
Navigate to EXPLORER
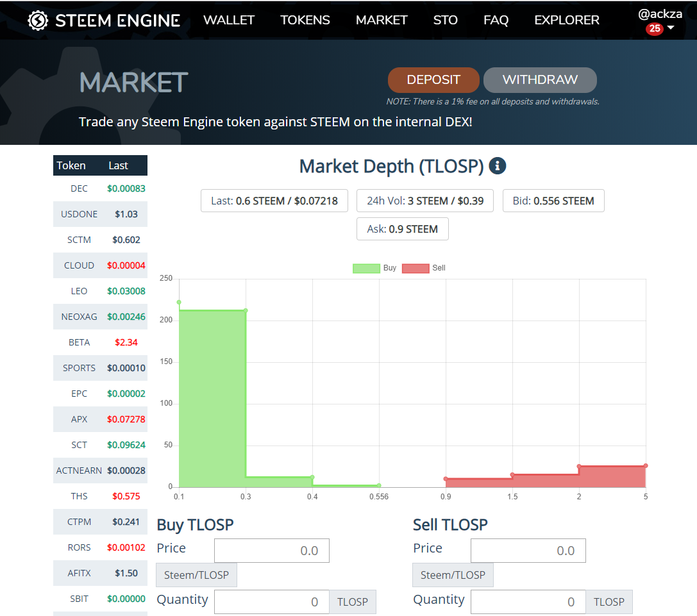coord(567,20)
